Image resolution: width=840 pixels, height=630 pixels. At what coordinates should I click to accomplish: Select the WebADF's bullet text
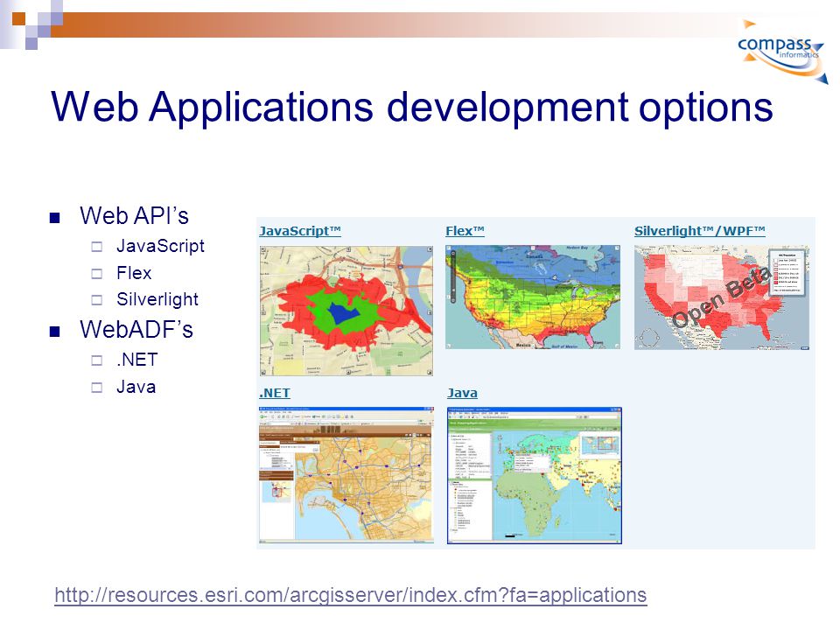(x=136, y=330)
